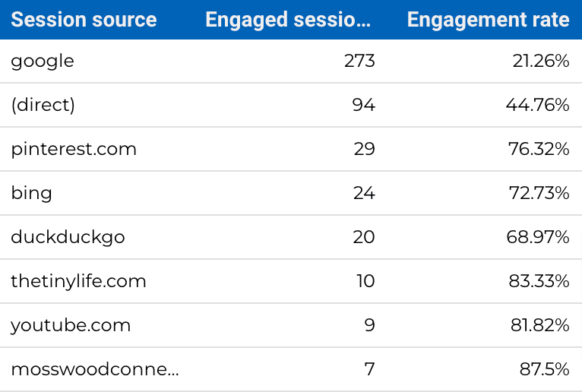Click the 72.73% engagement rate cell

pos(539,193)
